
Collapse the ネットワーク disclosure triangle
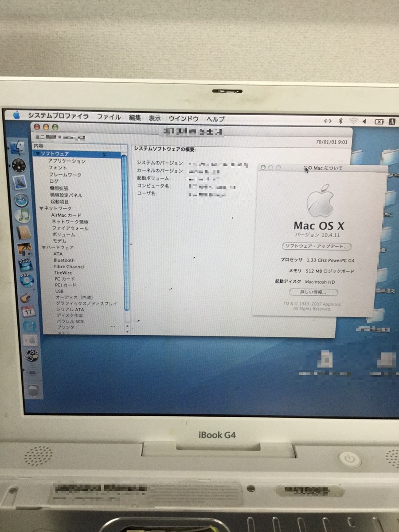point(41,208)
